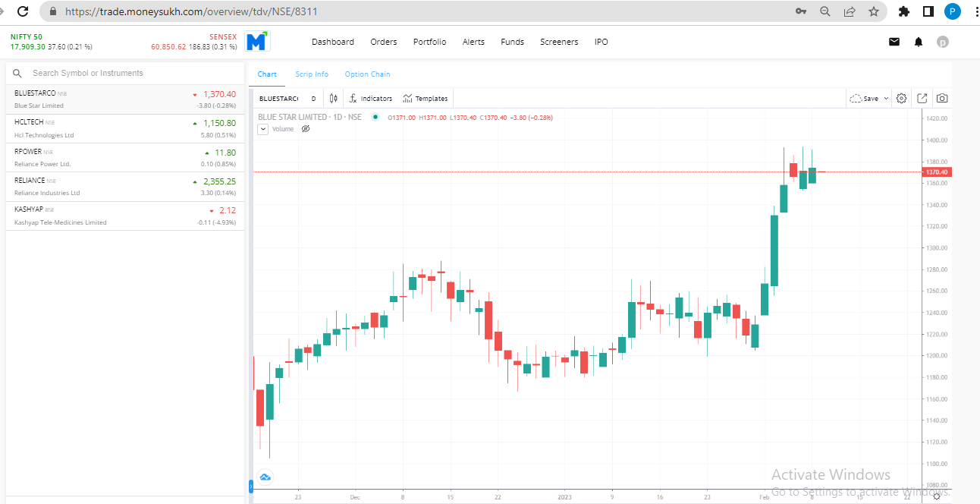Bookmark page with star icon
980x504 pixels.
coord(874,11)
